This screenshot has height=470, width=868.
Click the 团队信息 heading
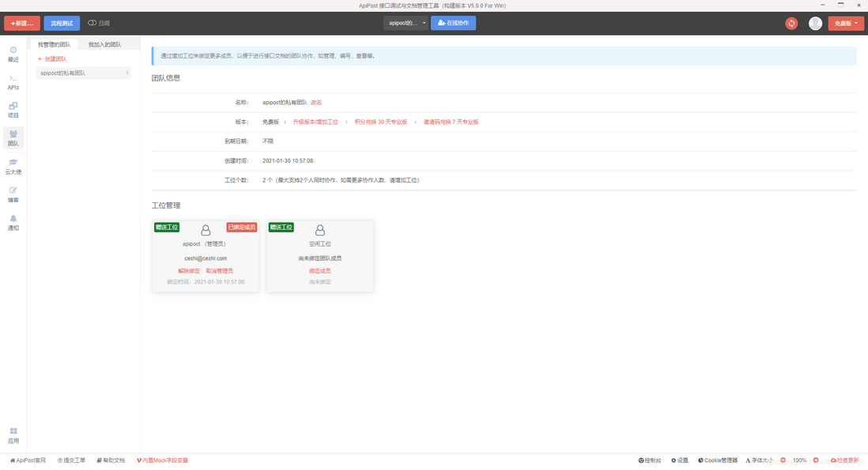166,78
